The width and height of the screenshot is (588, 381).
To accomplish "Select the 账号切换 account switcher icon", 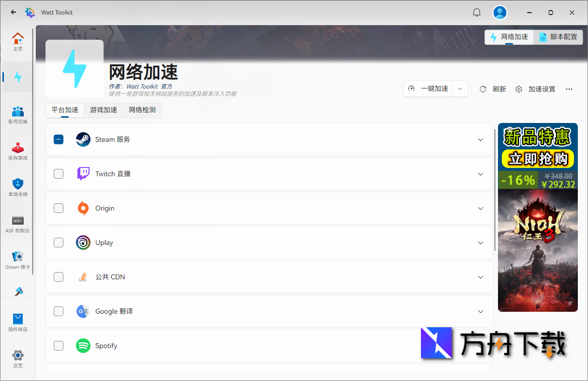I will tap(18, 114).
